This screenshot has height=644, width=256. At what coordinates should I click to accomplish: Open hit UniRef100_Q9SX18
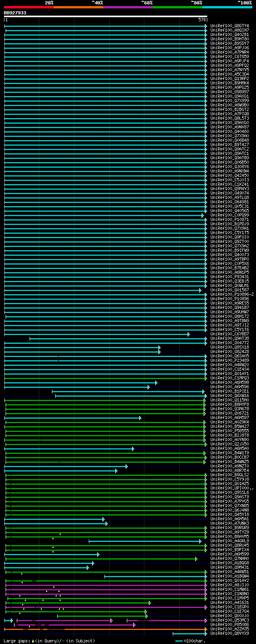click(230, 347)
